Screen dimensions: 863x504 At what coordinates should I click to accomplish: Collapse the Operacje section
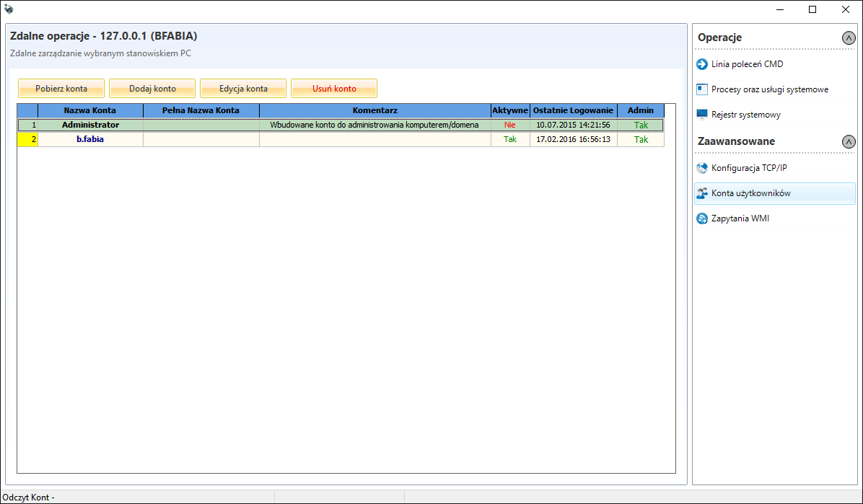(849, 38)
